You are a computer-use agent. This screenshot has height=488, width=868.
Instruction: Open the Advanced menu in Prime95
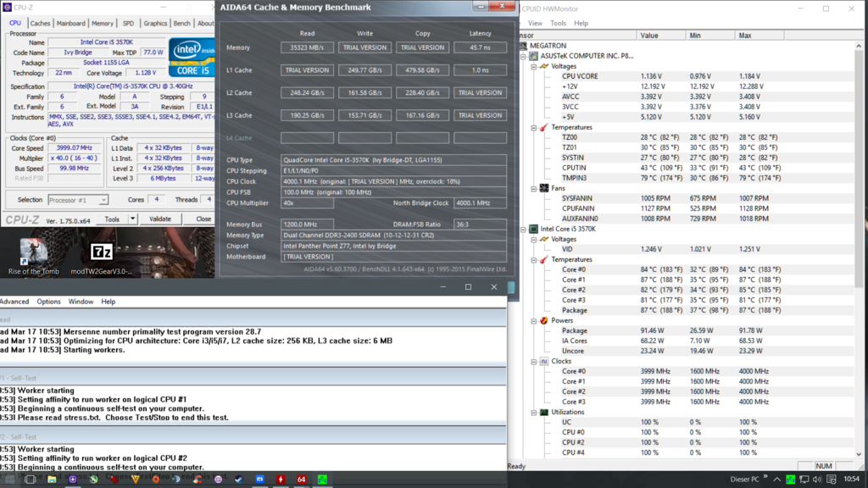pos(14,302)
